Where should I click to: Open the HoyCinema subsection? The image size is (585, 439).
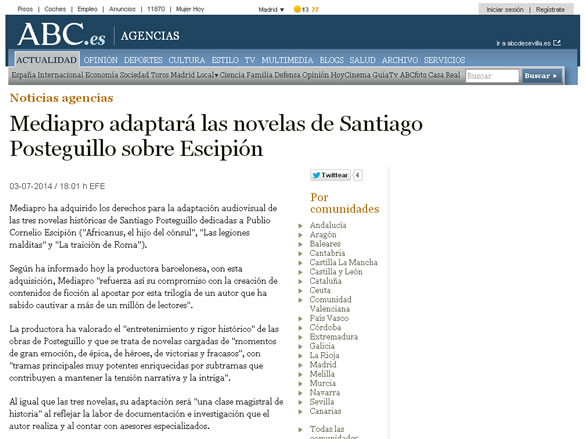tap(351, 75)
